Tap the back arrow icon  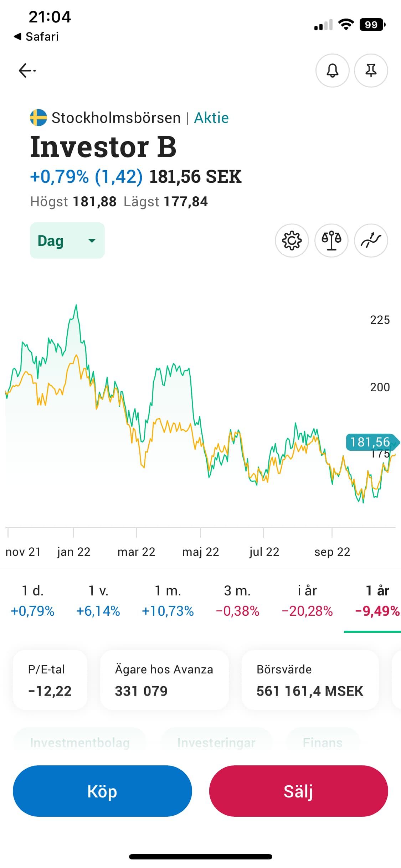[27, 71]
